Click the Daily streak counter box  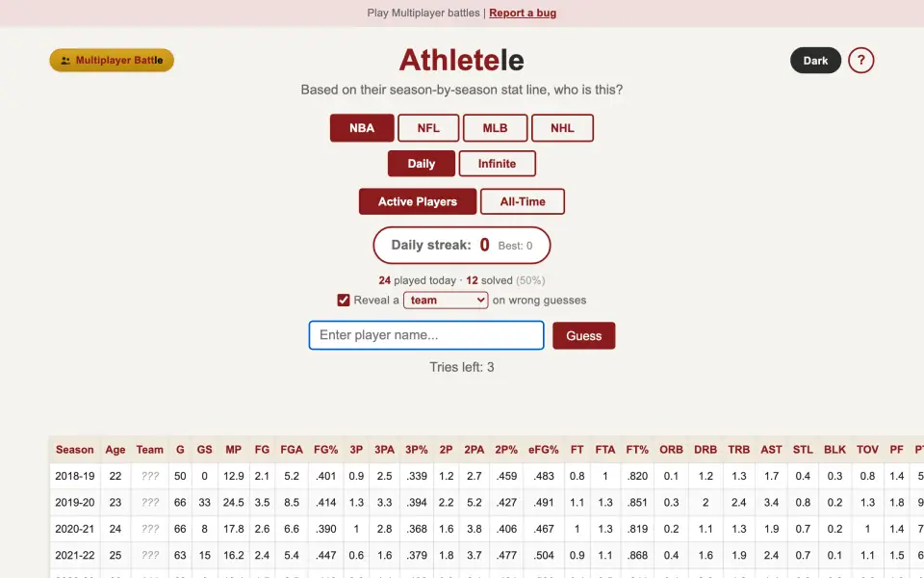[461, 246]
